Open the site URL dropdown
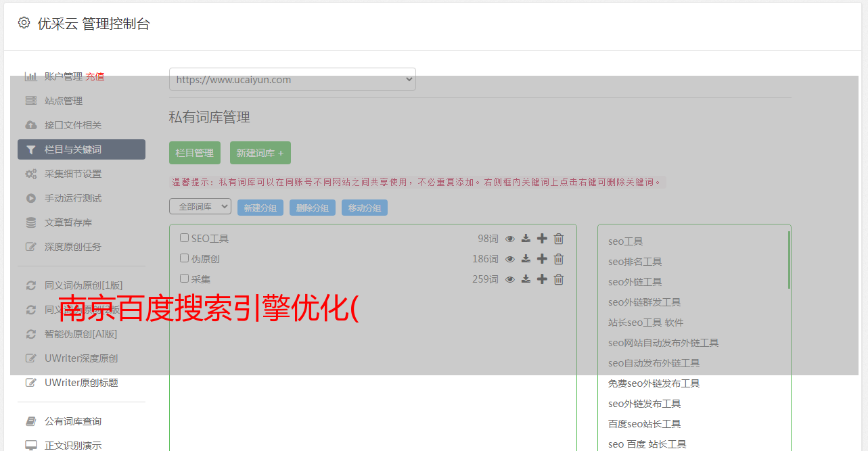 (292, 79)
